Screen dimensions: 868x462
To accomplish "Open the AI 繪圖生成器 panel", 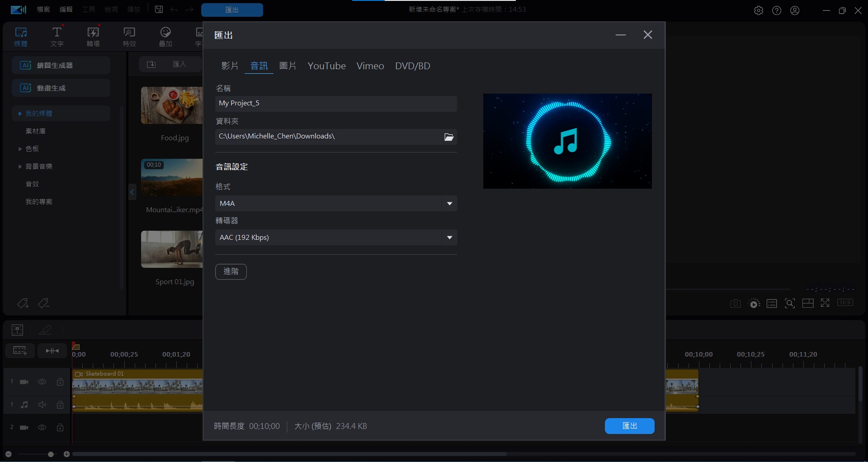I will click(x=60, y=65).
